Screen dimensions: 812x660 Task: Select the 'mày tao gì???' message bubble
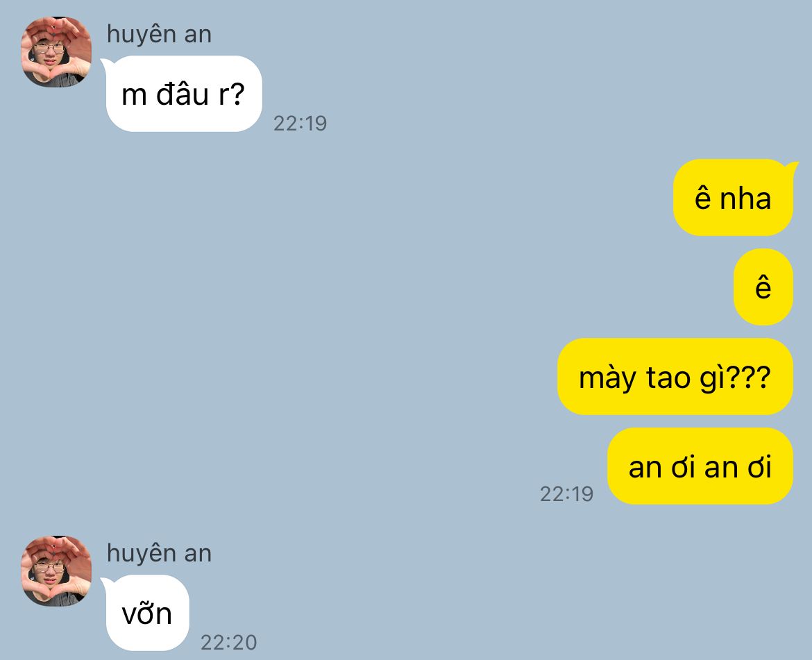point(675,377)
